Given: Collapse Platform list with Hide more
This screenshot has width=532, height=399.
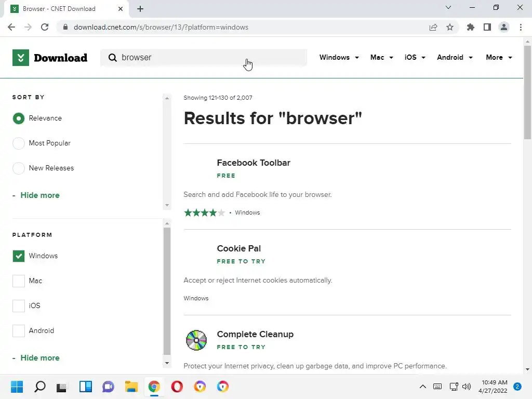Looking at the screenshot, I should 39,358.
